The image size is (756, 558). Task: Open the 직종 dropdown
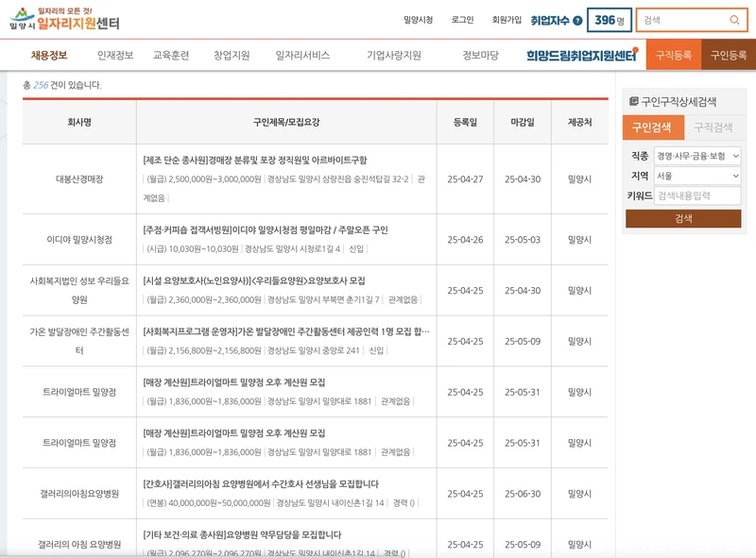tap(697, 156)
